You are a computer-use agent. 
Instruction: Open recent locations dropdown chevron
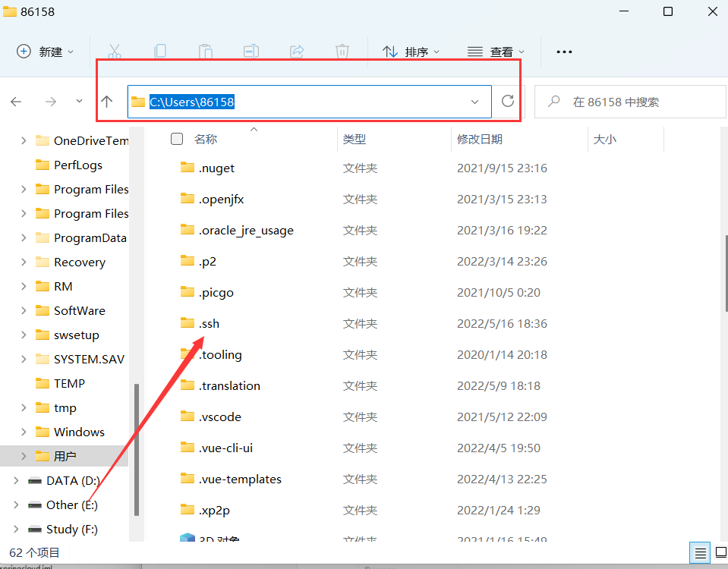[x=80, y=101]
